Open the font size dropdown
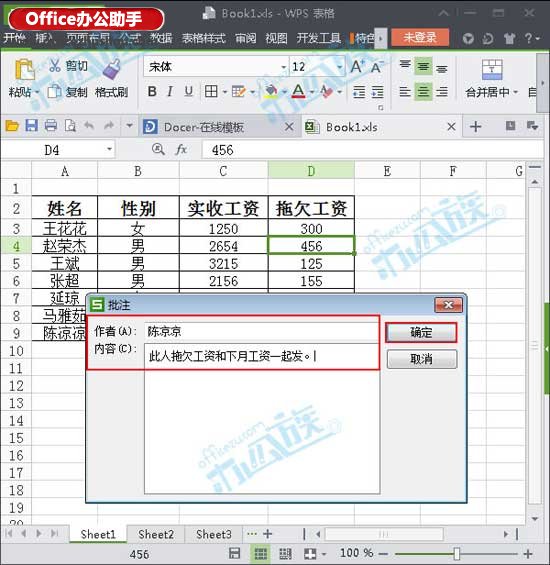Viewport: 550px width, 565px height. tap(340, 67)
